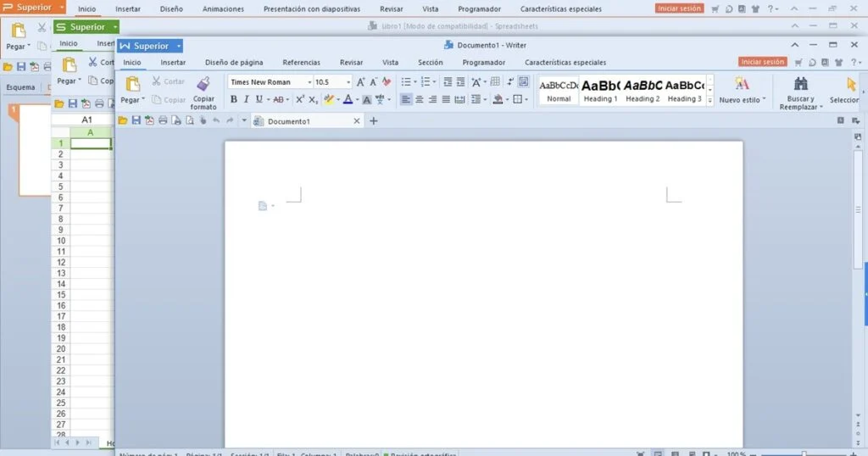Click Iniciar sesión in the Presentation window
The image size is (868, 456).
(x=679, y=8)
